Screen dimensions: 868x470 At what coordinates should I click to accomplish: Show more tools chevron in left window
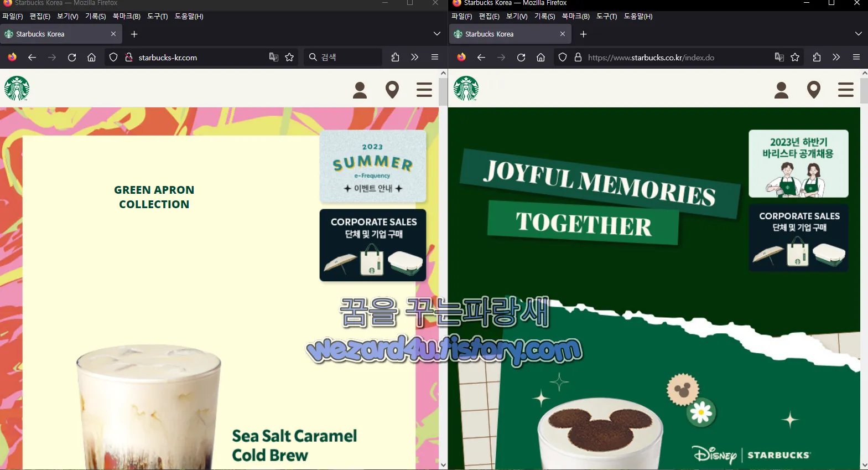coord(415,57)
